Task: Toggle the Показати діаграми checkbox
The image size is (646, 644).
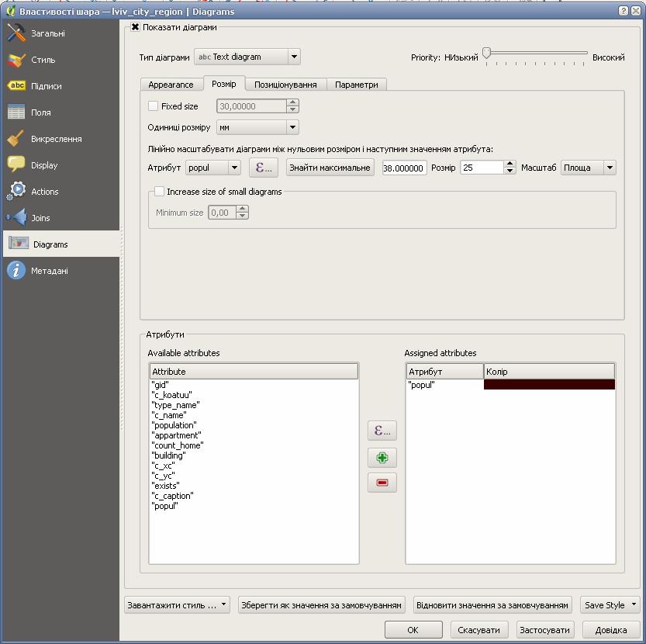Action: (x=136, y=27)
